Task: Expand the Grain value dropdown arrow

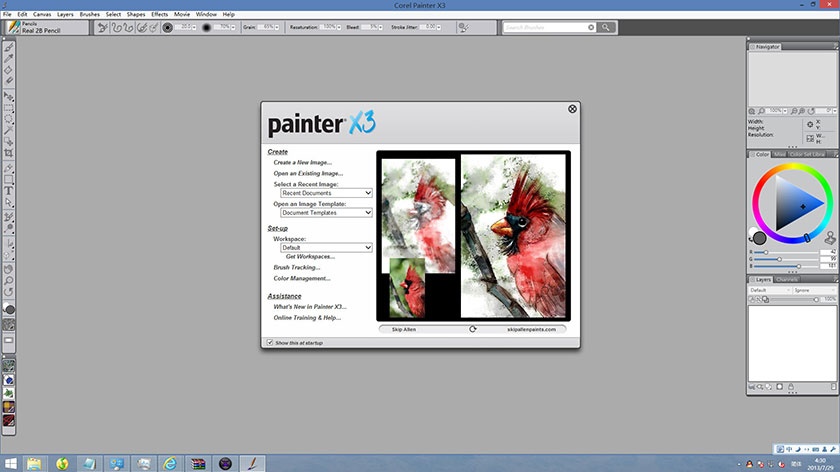Action: [x=277, y=27]
